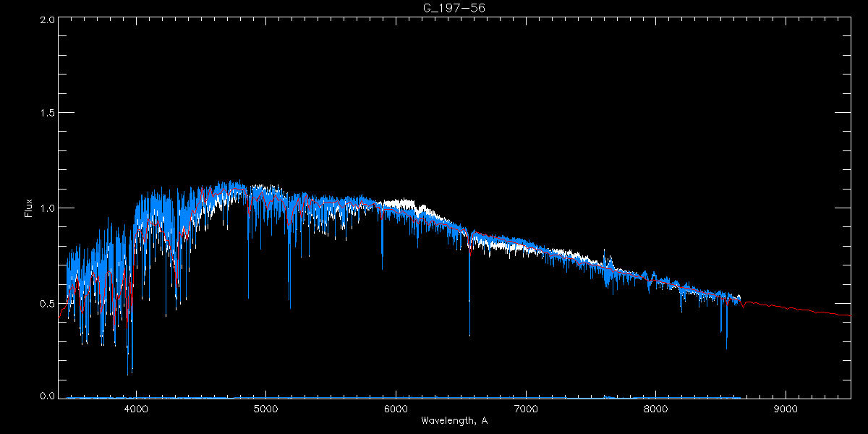Click bottom of deep absorption line near 6560
The height and width of the screenshot is (434, 868).
point(469,333)
